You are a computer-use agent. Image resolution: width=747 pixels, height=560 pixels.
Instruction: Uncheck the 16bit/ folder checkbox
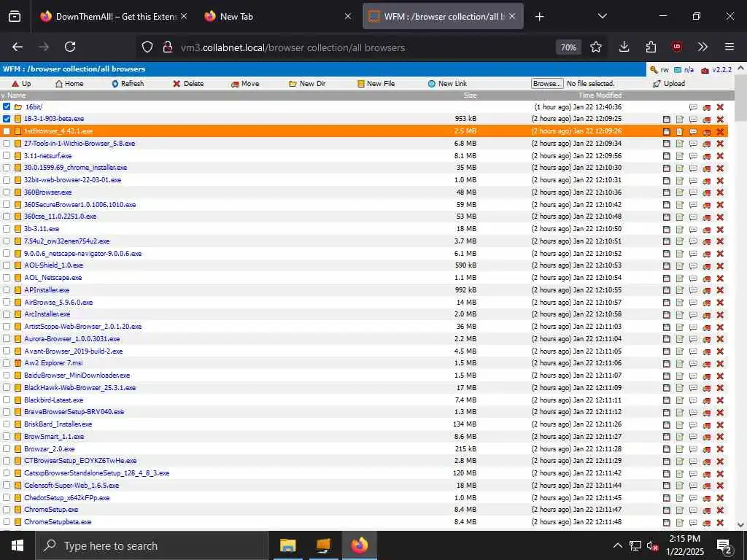click(x=7, y=106)
